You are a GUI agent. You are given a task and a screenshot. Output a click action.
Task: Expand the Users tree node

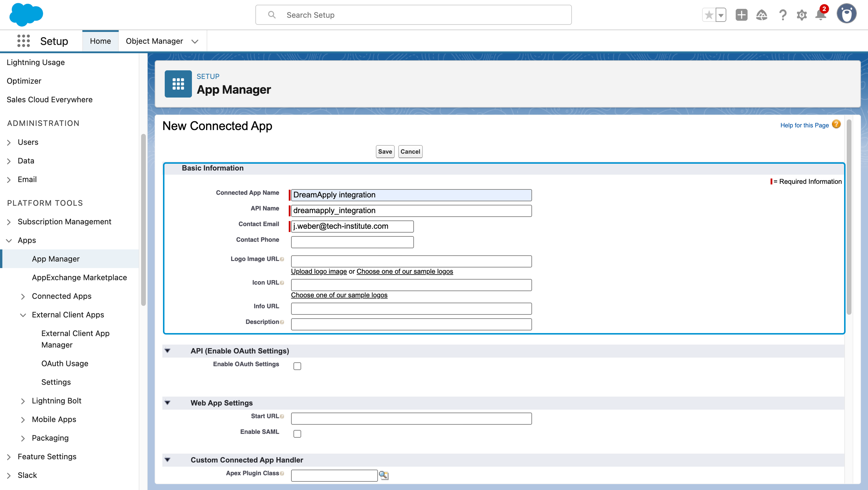[x=9, y=142]
